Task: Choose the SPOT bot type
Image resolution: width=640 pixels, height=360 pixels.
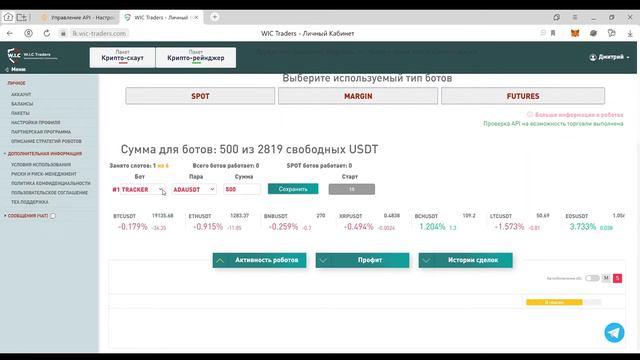Action: [x=200, y=96]
